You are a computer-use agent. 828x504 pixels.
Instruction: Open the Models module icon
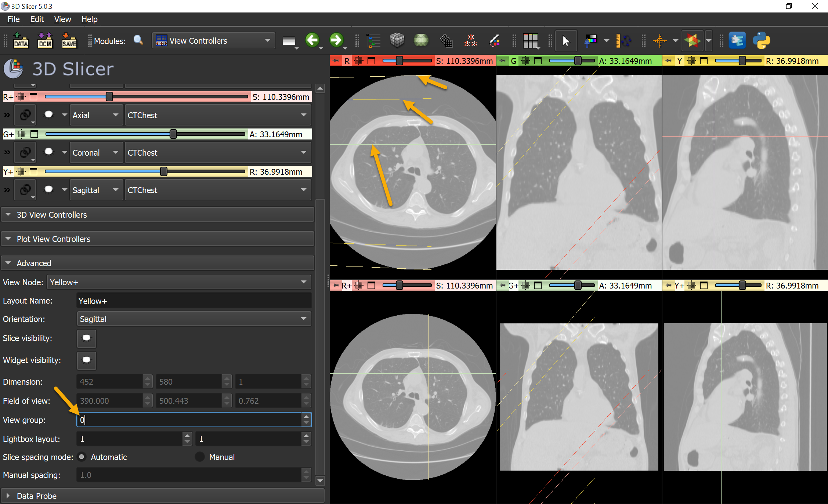pyautogui.click(x=421, y=40)
